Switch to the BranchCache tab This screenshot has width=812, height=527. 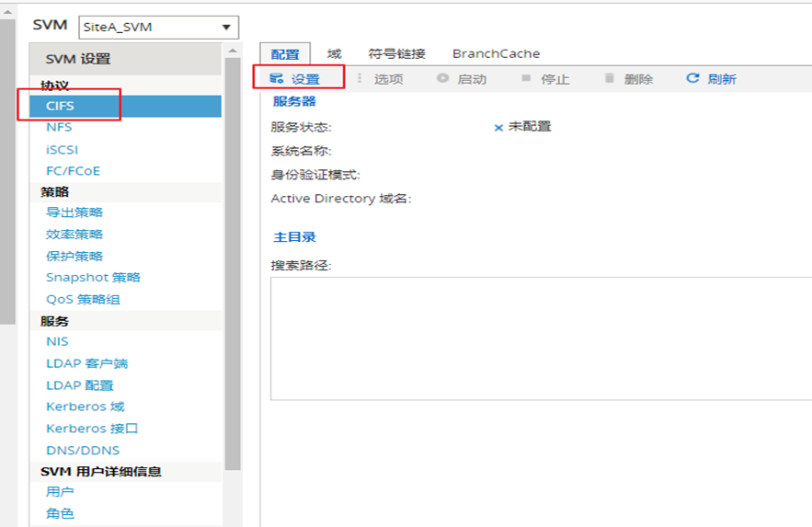click(496, 54)
